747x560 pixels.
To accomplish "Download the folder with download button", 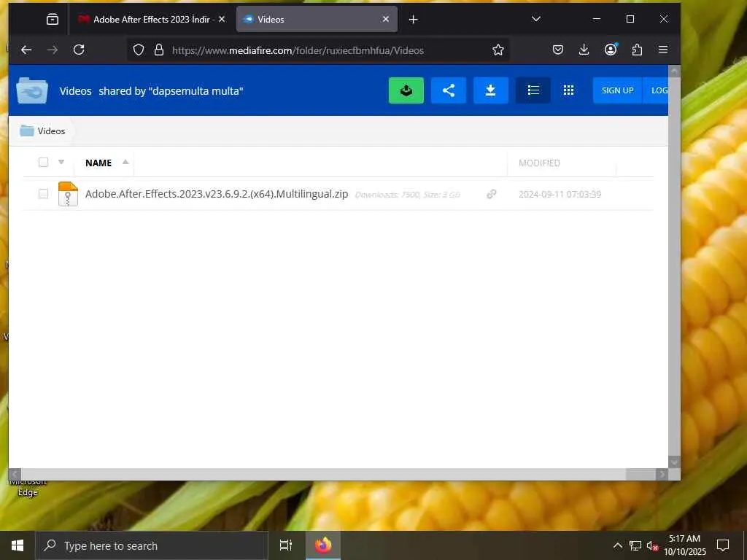I will click(x=491, y=90).
